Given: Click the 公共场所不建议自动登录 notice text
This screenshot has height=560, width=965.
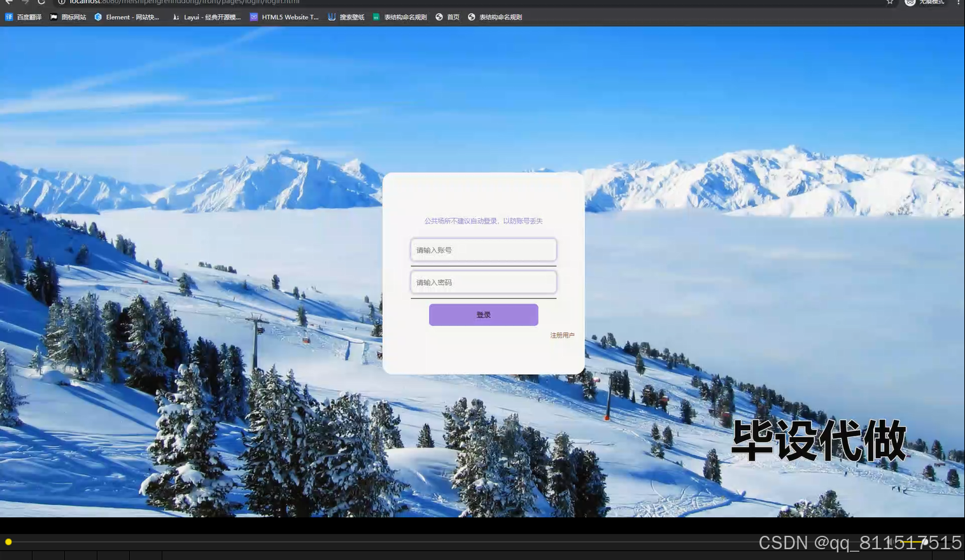Looking at the screenshot, I should coord(484,221).
